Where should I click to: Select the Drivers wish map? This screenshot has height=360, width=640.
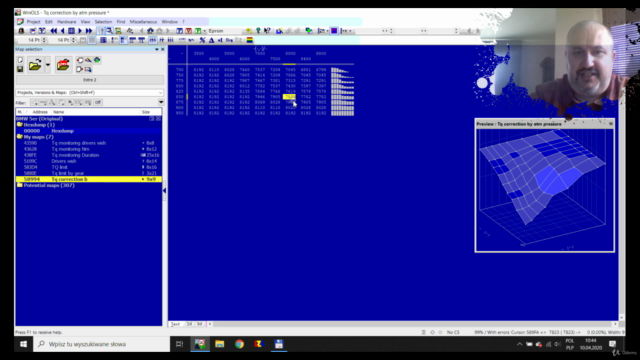click(x=89, y=161)
